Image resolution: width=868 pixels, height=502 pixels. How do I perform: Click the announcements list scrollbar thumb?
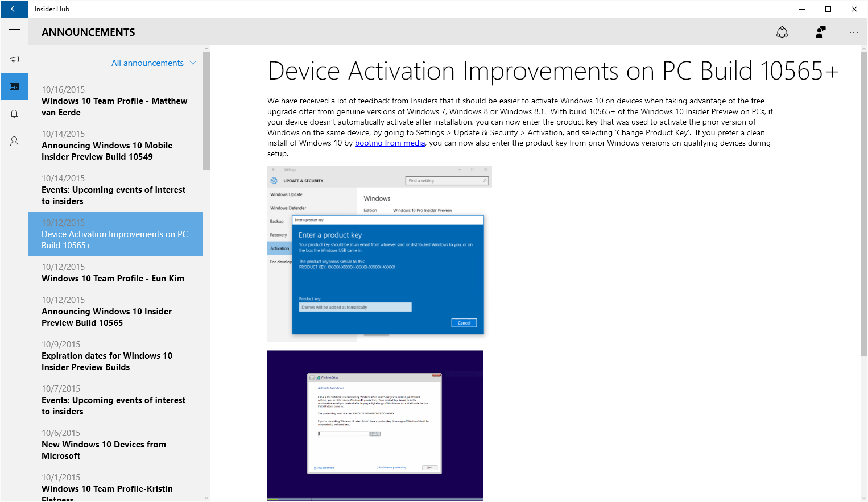[206, 111]
